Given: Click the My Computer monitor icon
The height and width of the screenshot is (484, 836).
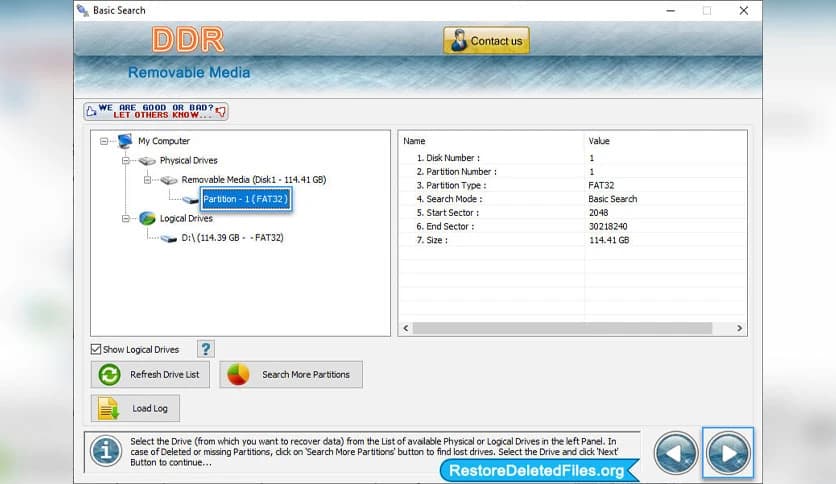Looking at the screenshot, I should [125, 141].
